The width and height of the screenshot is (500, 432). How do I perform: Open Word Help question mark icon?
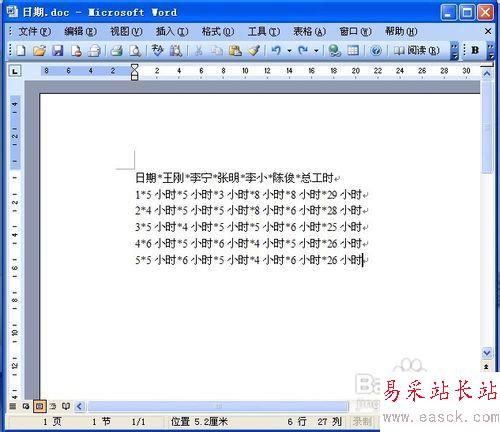pyautogui.click(x=376, y=51)
